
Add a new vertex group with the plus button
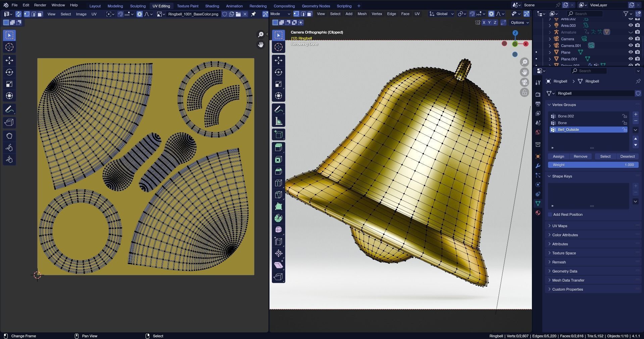pos(635,114)
